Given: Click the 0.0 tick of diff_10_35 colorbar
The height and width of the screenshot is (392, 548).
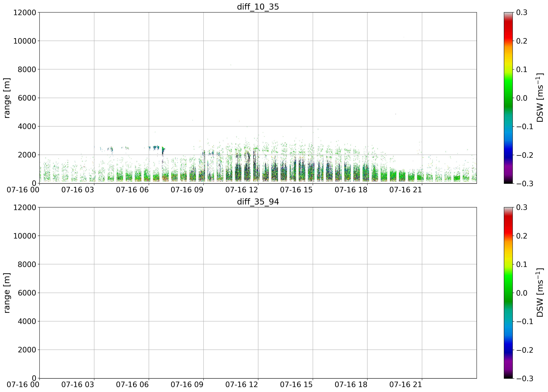Looking at the screenshot, I should pos(522,98).
